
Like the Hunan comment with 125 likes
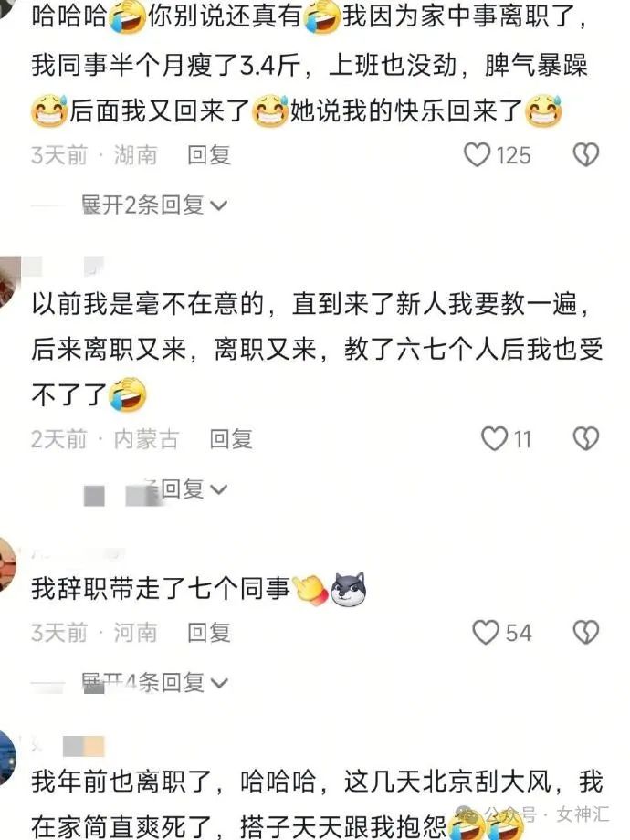[x=477, y=155]
